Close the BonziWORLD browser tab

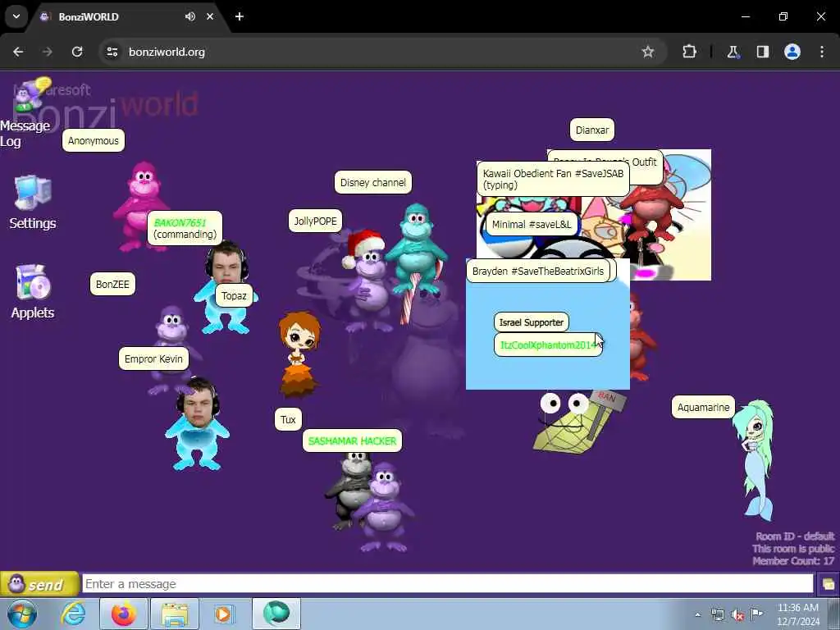210,16
